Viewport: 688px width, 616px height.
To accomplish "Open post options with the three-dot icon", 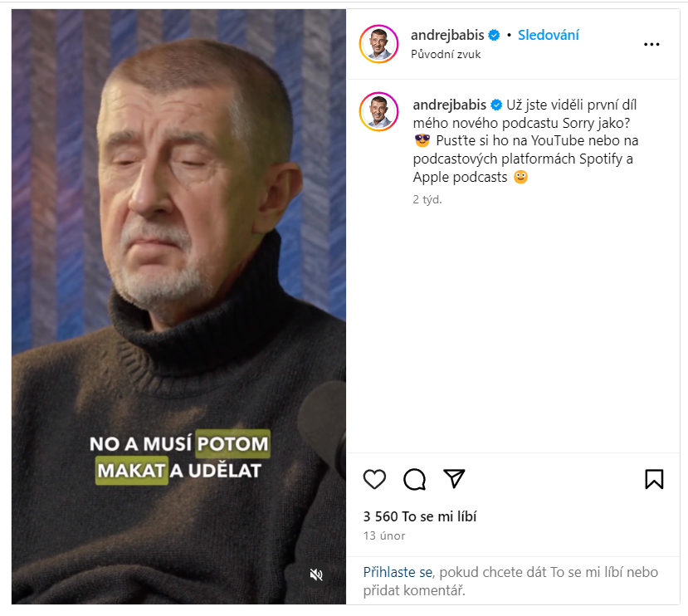I will coord(652,44).
